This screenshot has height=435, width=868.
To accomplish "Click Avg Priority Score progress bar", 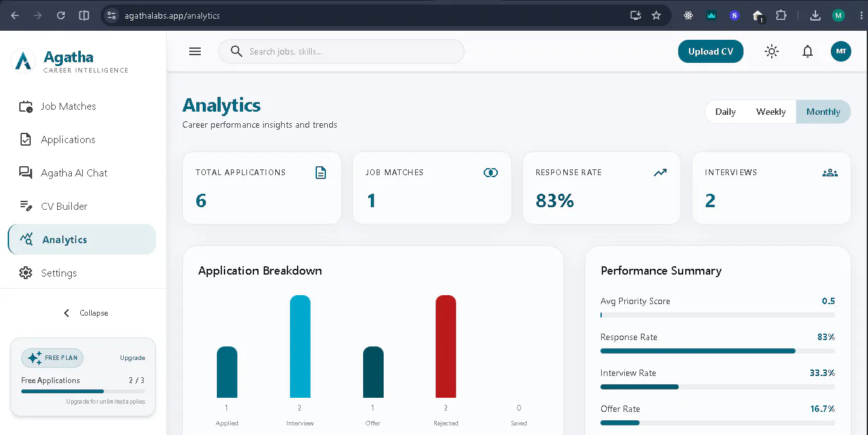I will click(x=718, y=315).
